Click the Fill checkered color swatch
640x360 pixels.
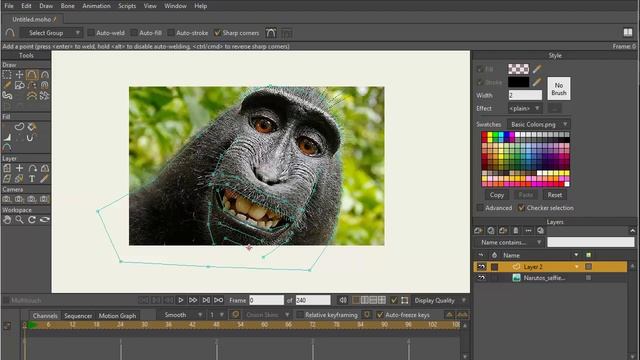pos(518,69)
